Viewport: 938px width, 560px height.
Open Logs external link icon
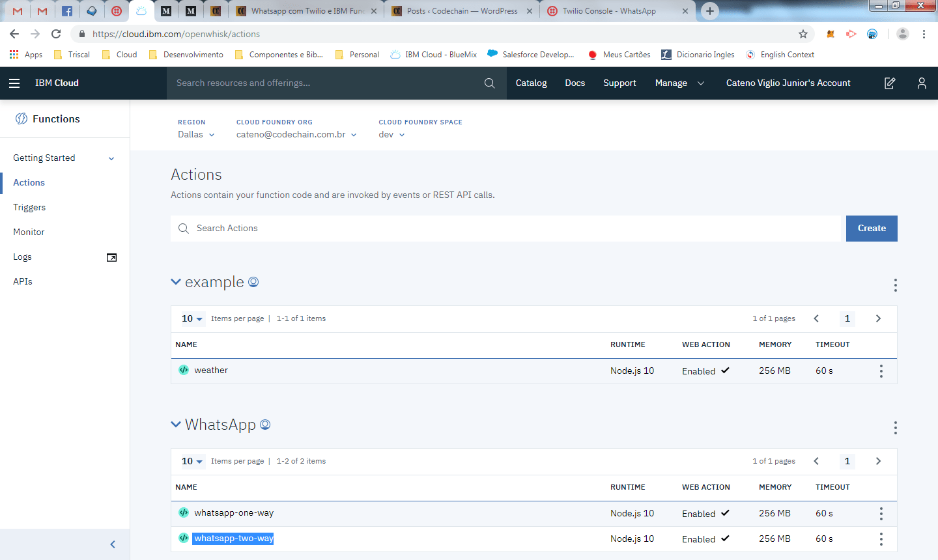(x=112, y=257)
